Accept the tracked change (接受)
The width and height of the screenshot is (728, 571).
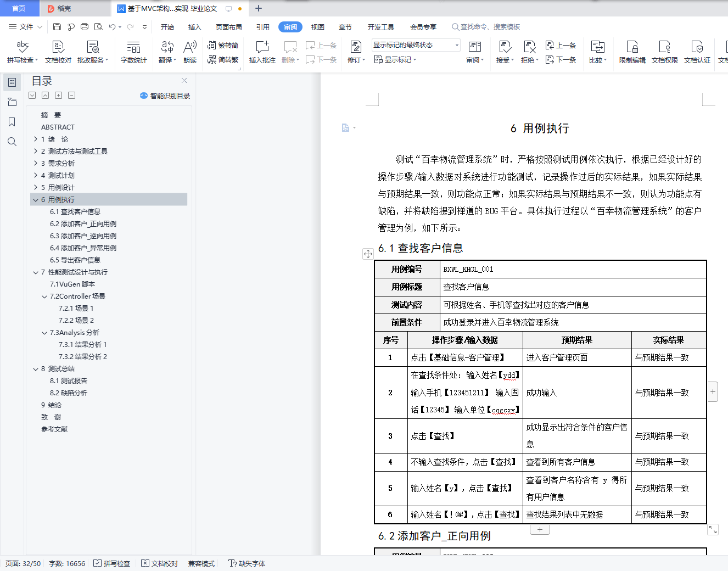pyautogui.click(x=505, y=52)
